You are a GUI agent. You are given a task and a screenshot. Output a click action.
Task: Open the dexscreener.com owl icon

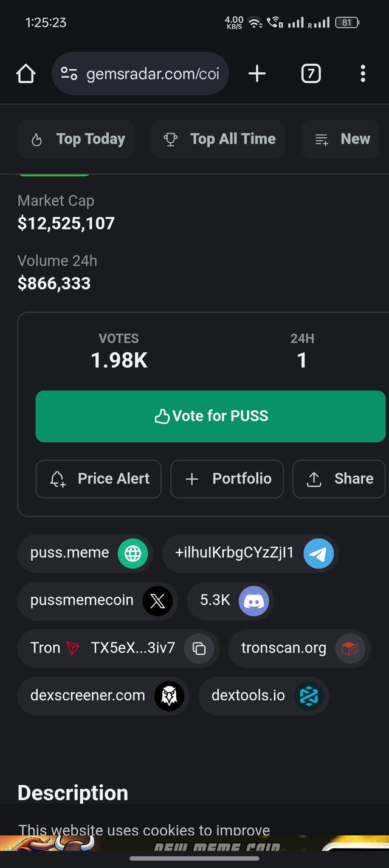coord(169,695)
